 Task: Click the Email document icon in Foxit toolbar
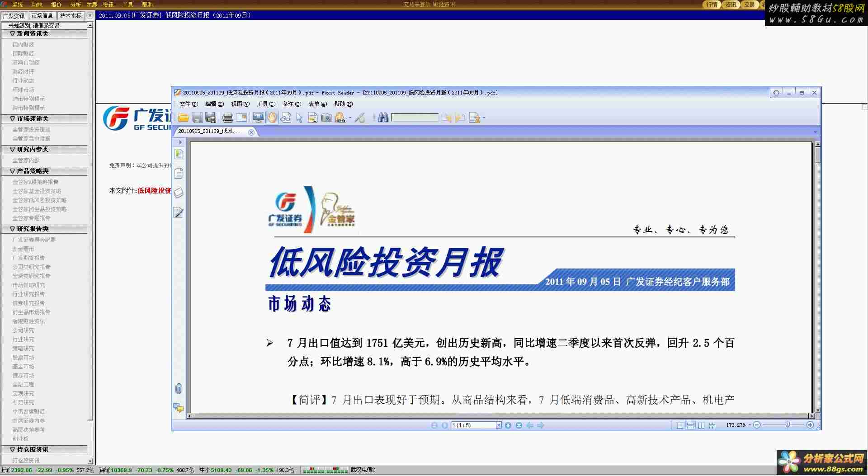241,118
